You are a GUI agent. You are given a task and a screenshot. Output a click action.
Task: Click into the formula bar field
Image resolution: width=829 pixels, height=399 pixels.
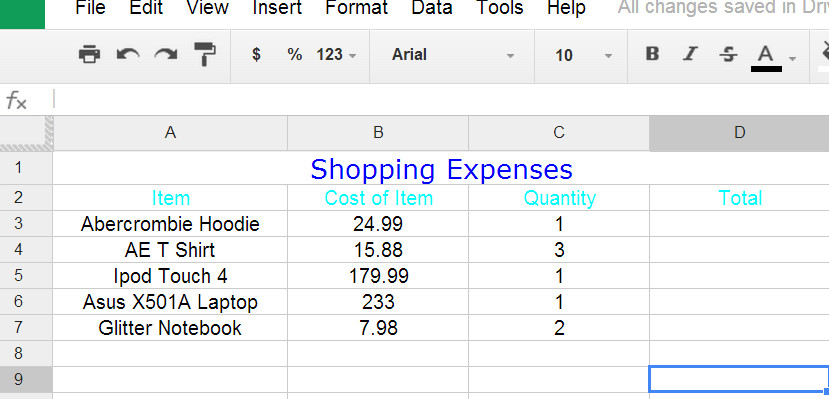441,99
